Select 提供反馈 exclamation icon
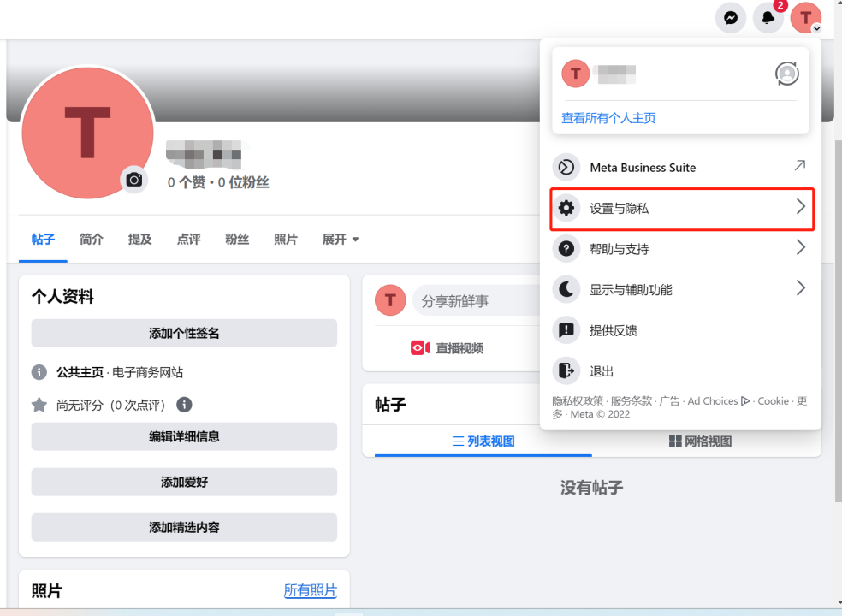This screenshot has height=616, width=842. coord(566,329)
